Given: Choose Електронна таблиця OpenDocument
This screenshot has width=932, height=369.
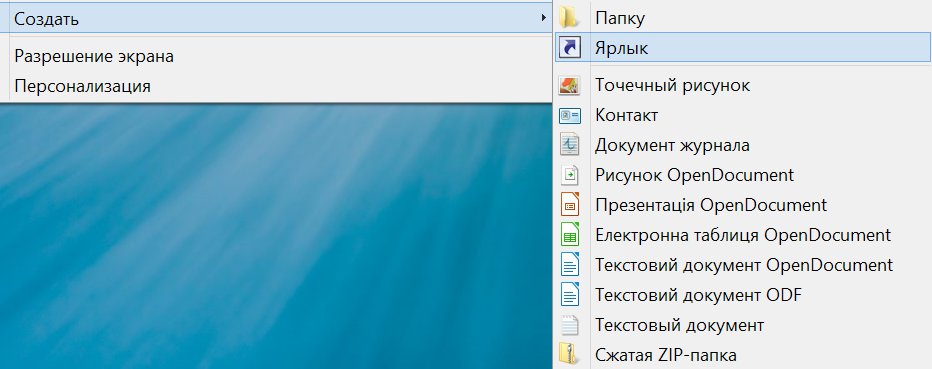Looking at the screenshot, I should [x=743, y=235].
